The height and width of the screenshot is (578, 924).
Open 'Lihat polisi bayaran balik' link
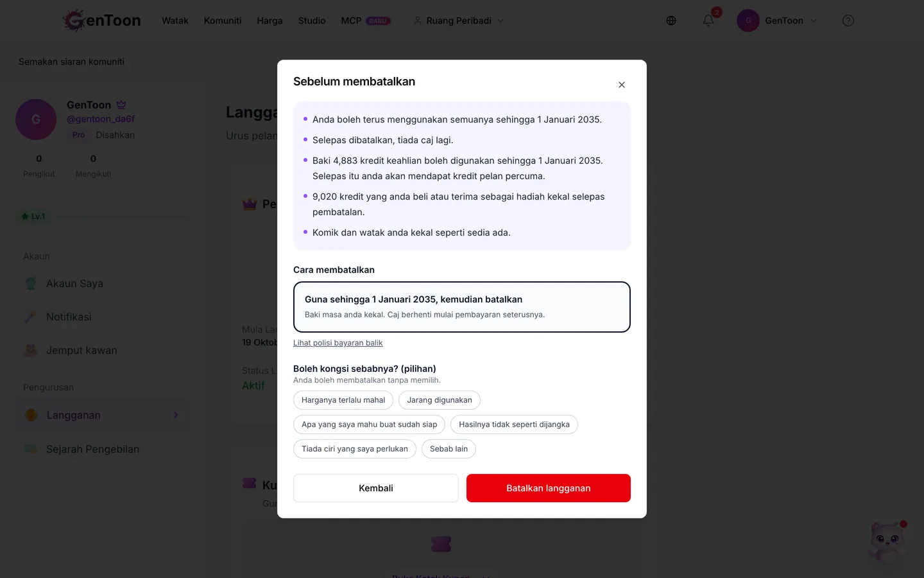coord(338,343)
